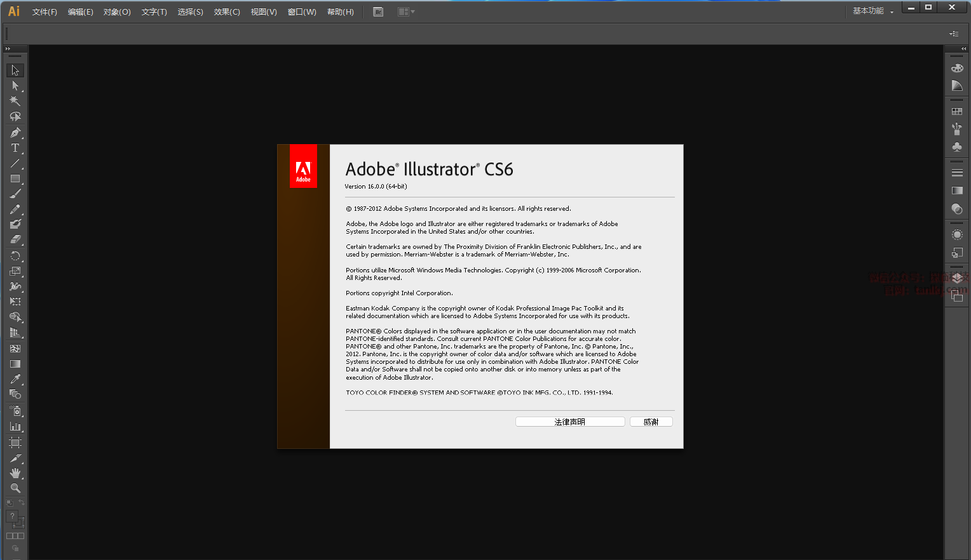Open the arrange documents dropdown
The width and height of the screenshot is (971, 560).
click(x=405, y=12)
